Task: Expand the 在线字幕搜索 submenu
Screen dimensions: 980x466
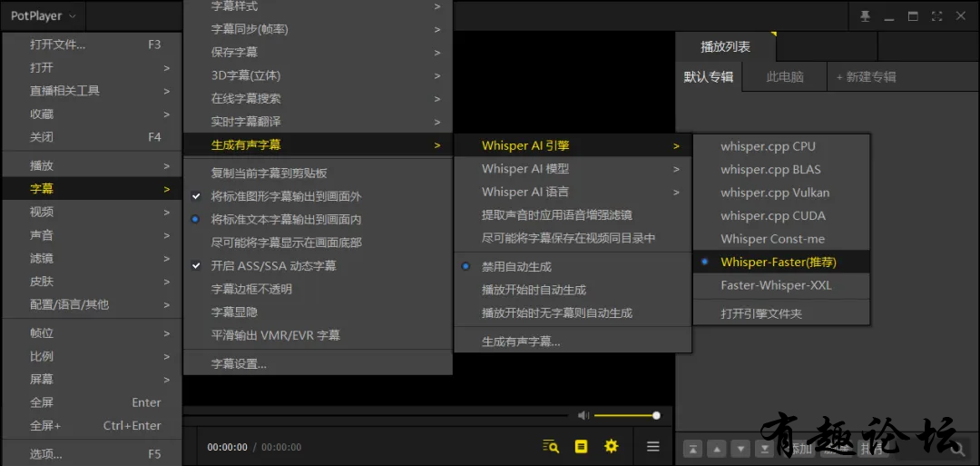Action: (x=318, y=99)
